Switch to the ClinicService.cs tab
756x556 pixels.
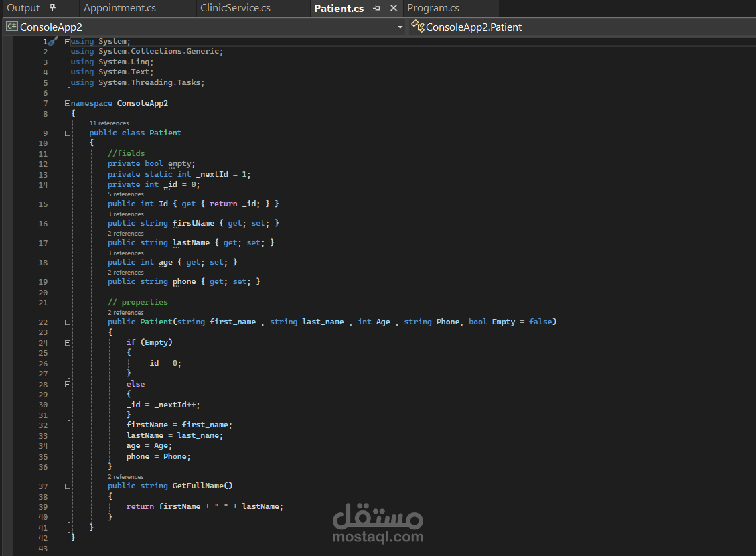235,8
